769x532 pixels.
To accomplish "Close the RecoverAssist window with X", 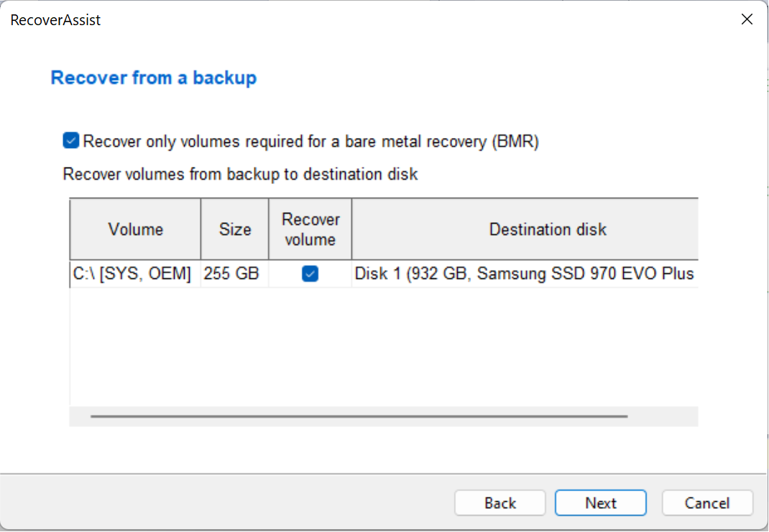I will pos(747,19).
